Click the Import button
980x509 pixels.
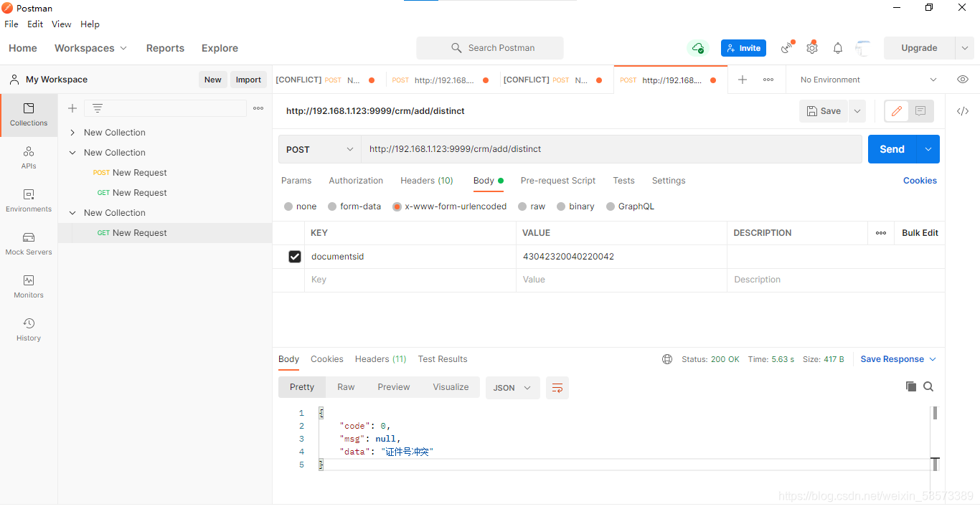[248, 80]
